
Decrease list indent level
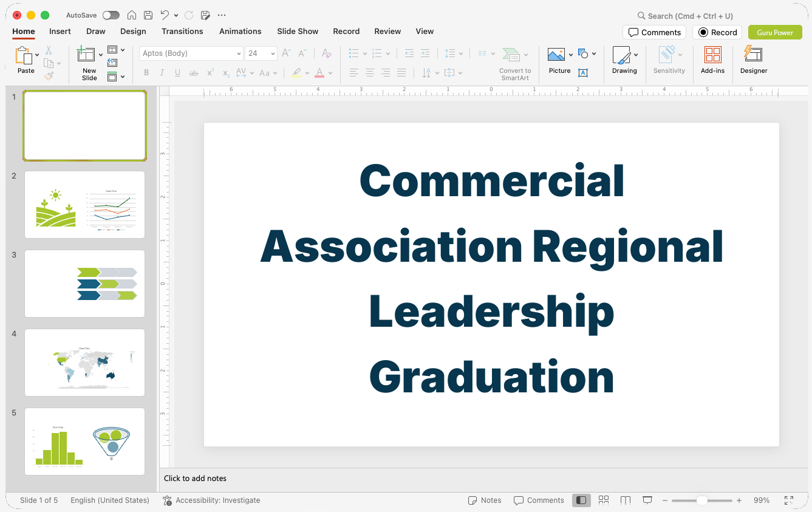(x=409, y=53)
